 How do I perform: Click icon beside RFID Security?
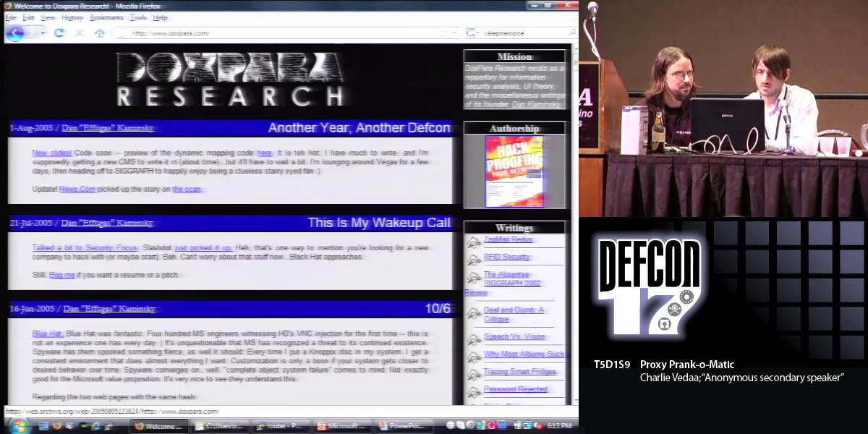click(474, 260)
